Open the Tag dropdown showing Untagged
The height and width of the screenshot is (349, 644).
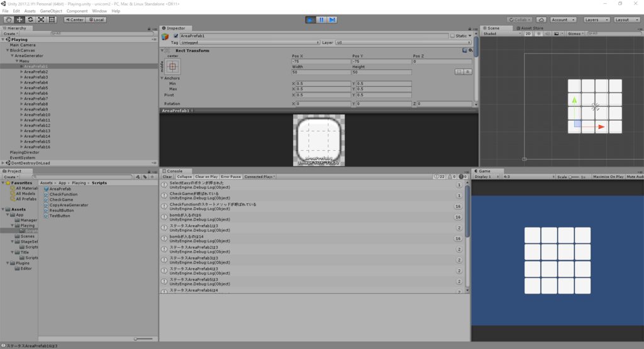tap(250, 42)
